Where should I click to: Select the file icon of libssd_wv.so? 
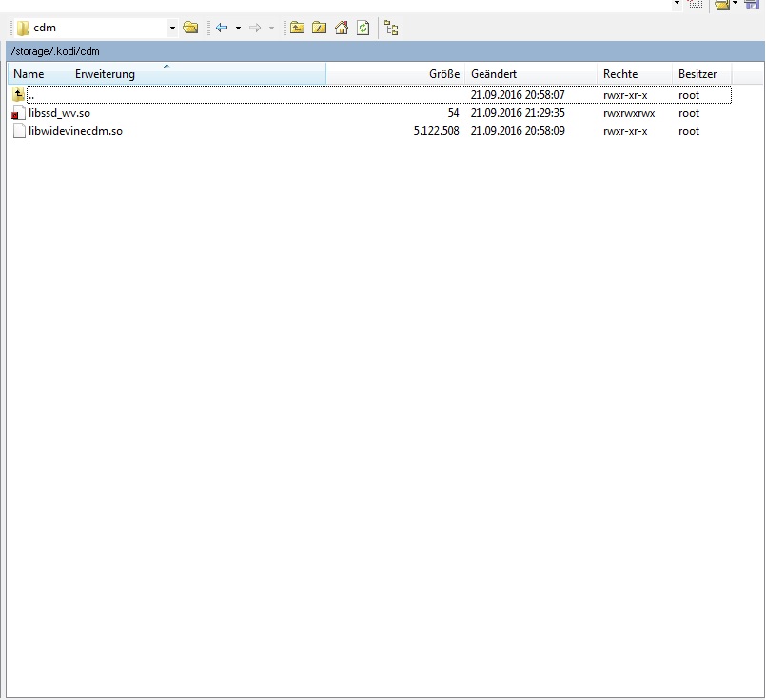pos(19,113)
